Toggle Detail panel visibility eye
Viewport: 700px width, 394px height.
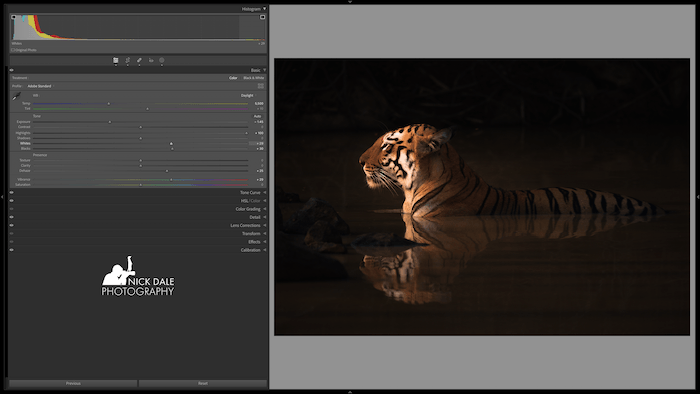[12, 217]
